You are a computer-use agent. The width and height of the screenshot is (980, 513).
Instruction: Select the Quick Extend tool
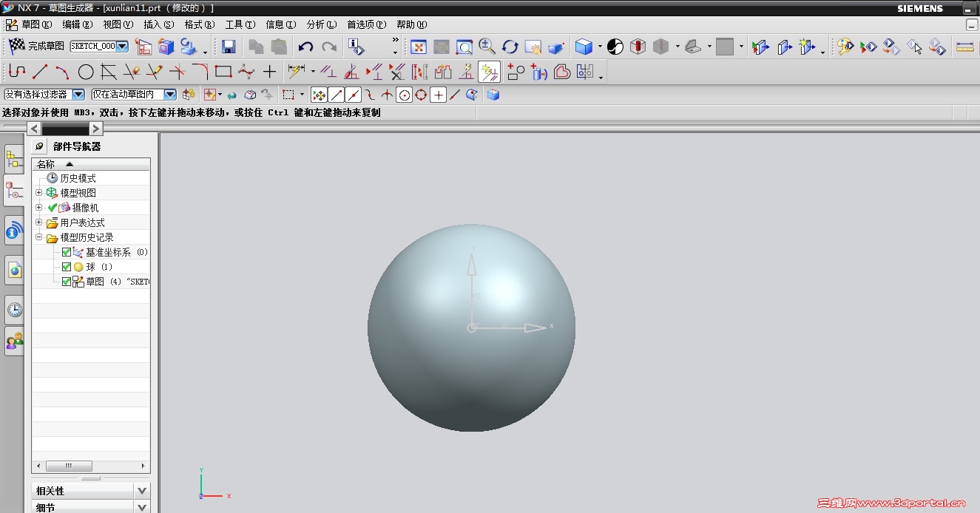click(x=155, y=72)
